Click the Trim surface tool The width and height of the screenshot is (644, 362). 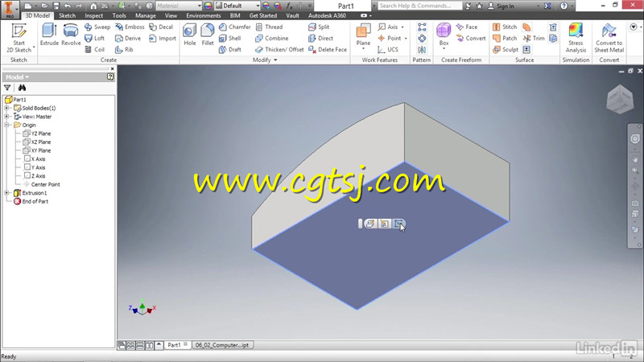click(x=534, y=38)
